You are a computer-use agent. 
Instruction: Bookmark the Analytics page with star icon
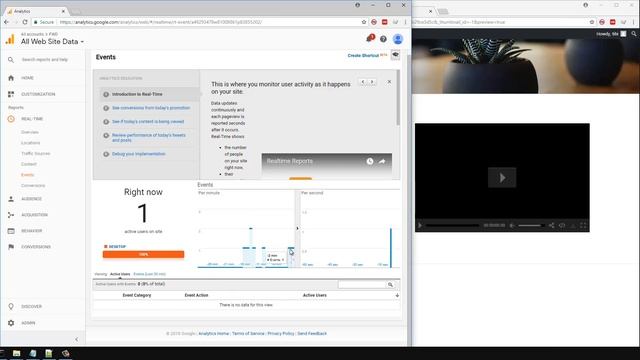(x=364, y=22)
